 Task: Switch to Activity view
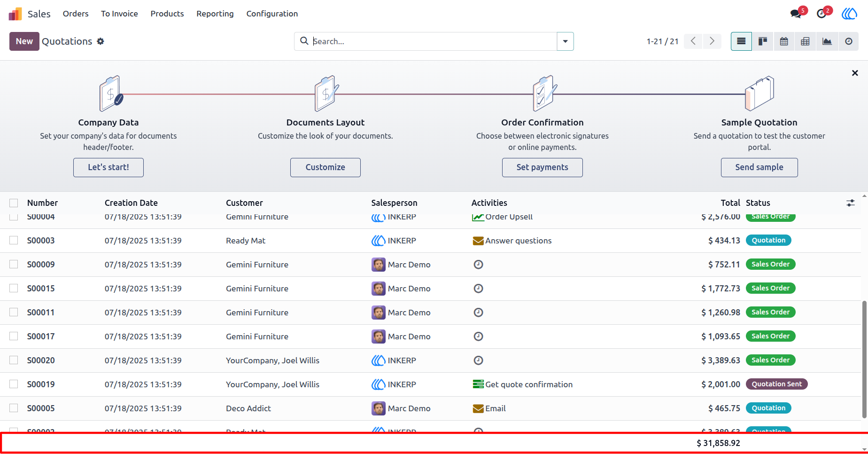(849, 41)
